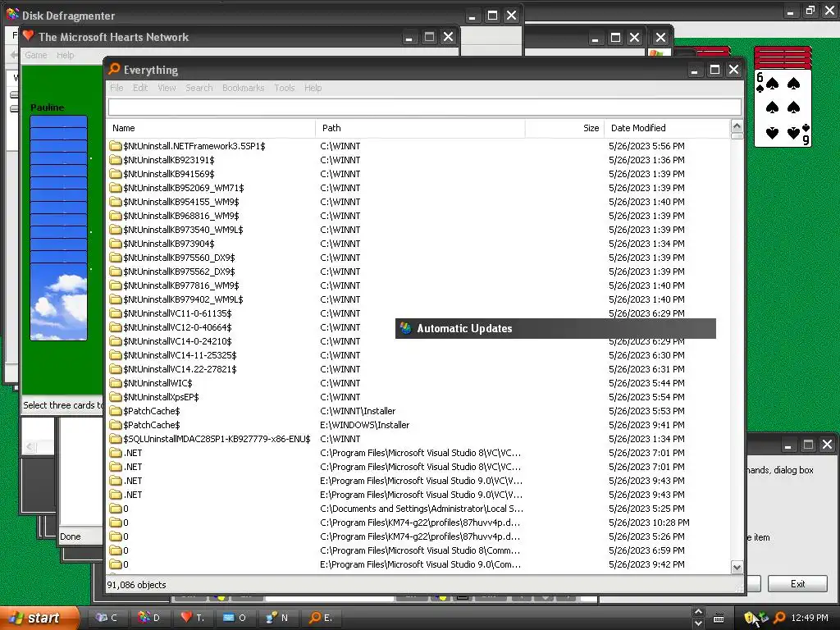Select the $NtUninstallKB979402_WM9L$ folder icon
This screenshot has width=840, height=630.
pos(115,299)
